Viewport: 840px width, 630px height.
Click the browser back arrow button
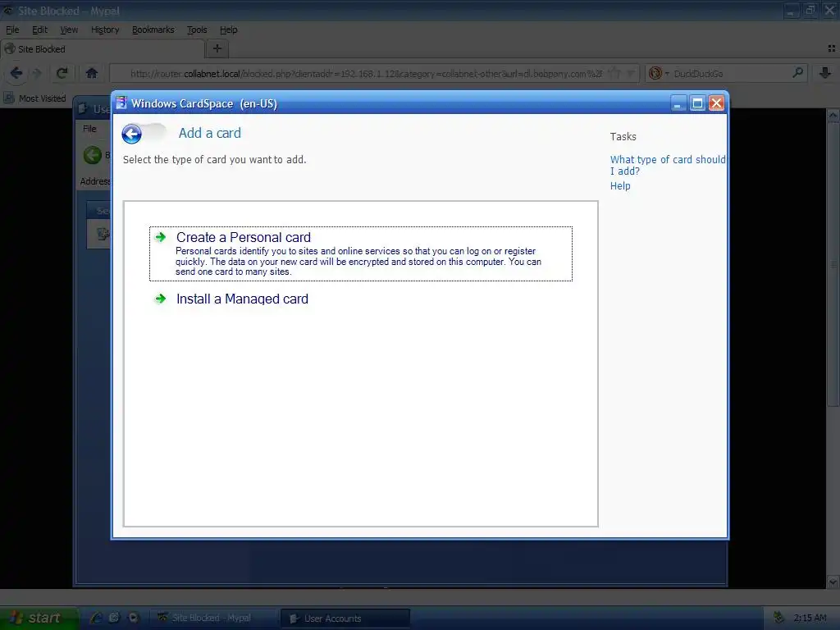(x=16, y=73)
